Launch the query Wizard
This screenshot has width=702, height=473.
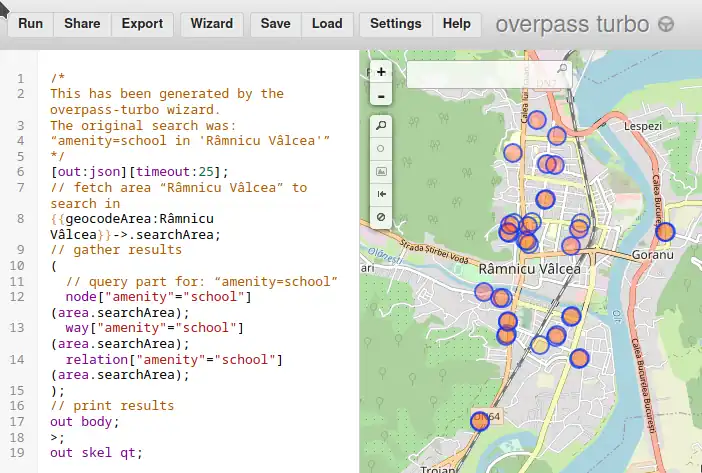[x=211, y=24]
